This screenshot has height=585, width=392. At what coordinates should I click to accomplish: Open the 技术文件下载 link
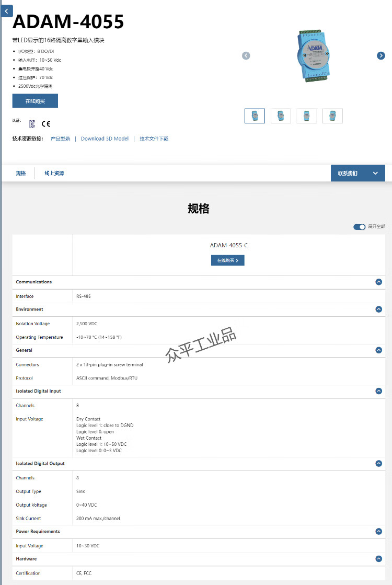point(154,139)
